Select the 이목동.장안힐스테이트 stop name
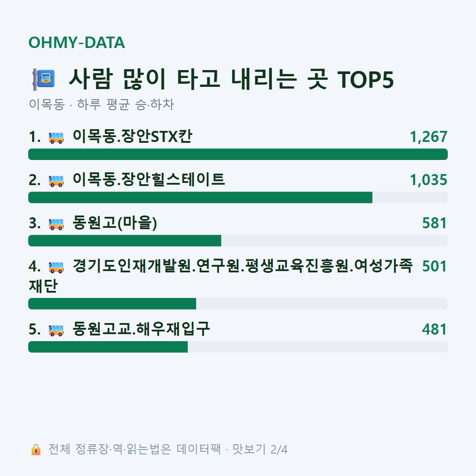 (x=149, y=179)
